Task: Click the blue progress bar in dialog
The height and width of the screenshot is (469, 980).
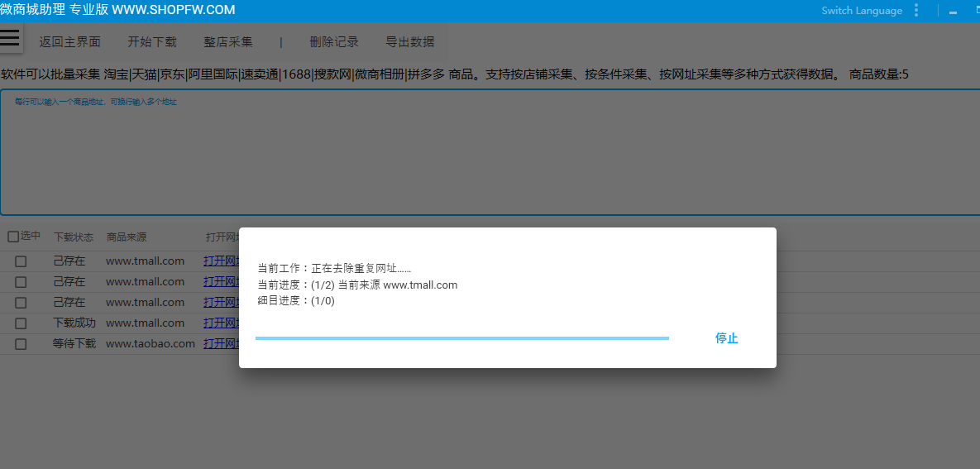Action: [x=461, y=338]
